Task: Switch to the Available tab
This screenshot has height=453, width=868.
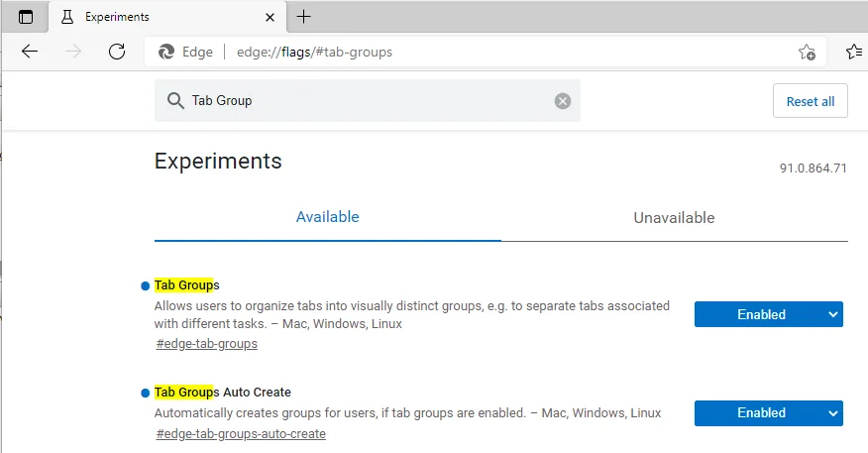Action: coord(328,217)
